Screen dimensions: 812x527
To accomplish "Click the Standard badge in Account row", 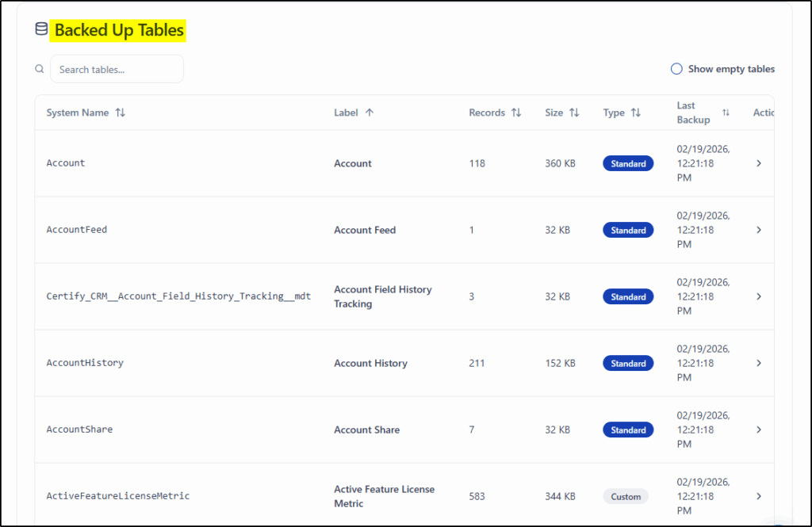I will tap(628, 163).
